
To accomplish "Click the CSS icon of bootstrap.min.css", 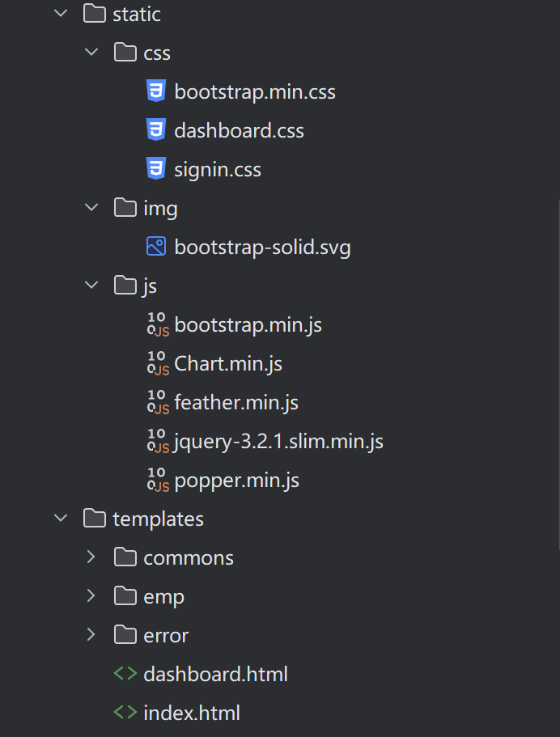I will (x=156, y=91).
